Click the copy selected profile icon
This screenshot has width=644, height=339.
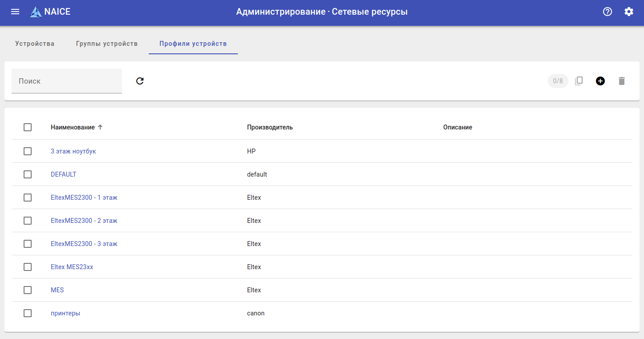pos(579,81)
